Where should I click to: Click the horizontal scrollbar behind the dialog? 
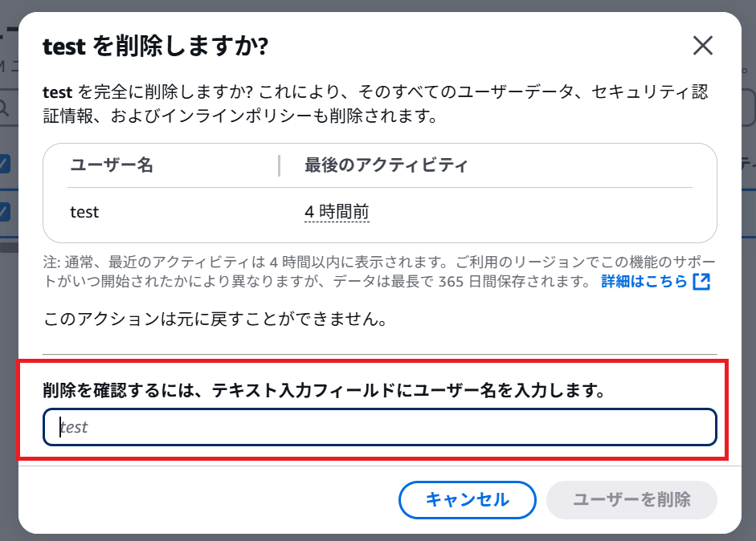tap(10, 247)
